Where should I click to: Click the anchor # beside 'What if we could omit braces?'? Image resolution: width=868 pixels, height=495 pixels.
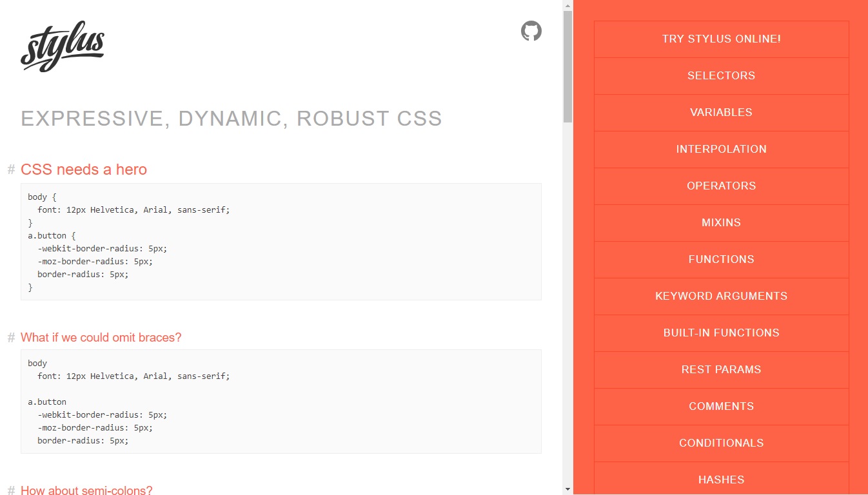coord(10,337)
